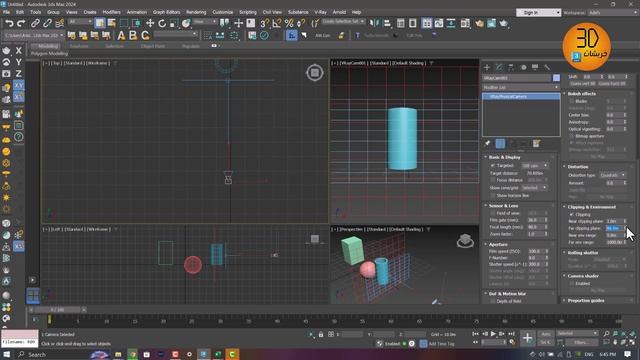This screenshot has width=640, height=360.
Task: Open the Create tab in command panel
Action: coord(487,67)
